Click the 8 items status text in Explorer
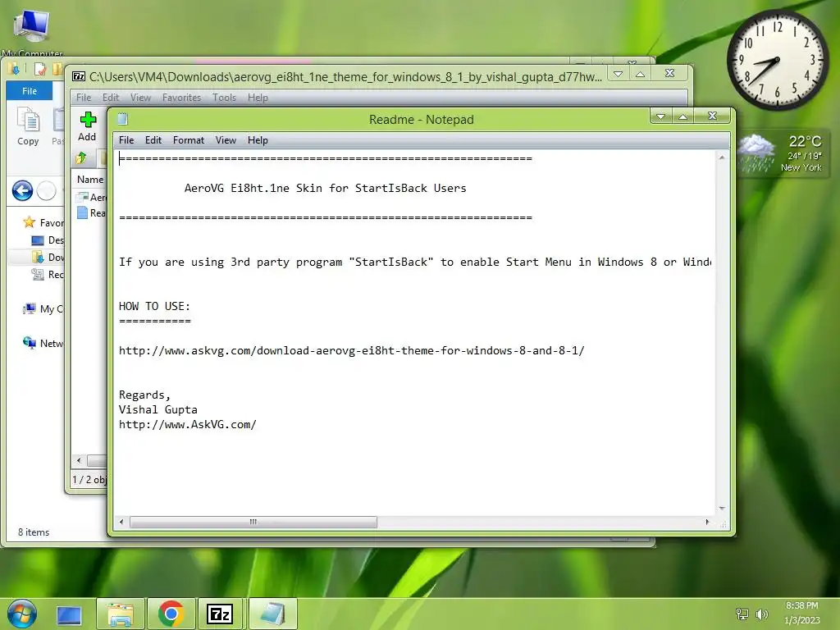 click(34, 532)
